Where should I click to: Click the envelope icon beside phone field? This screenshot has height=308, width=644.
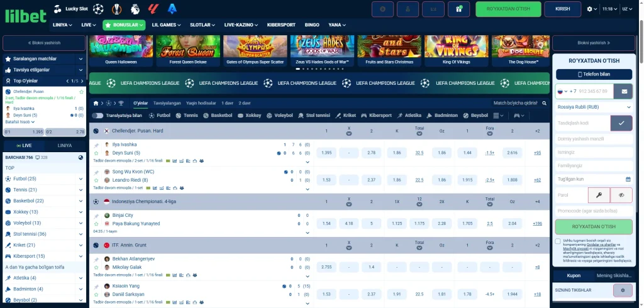(x=625, y=91)
